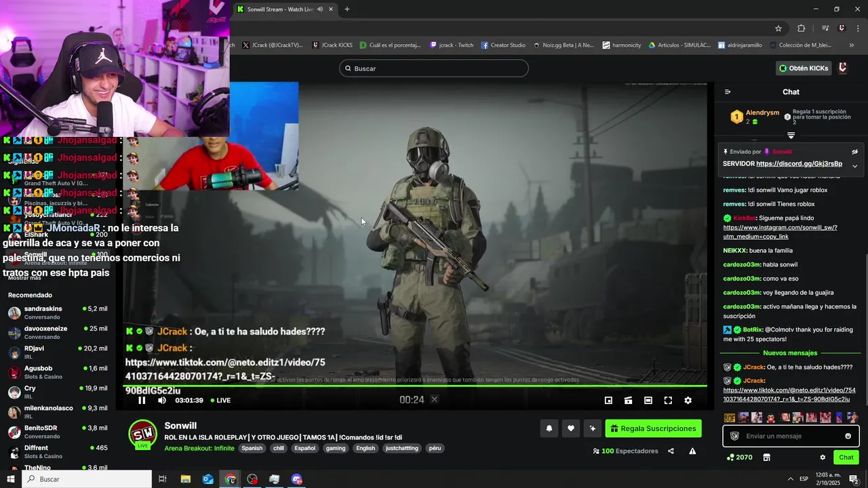Image resolution: width=868 pixels, height=488 pixels.
Task: Open the channel shop icon near points
Action: 767,457
